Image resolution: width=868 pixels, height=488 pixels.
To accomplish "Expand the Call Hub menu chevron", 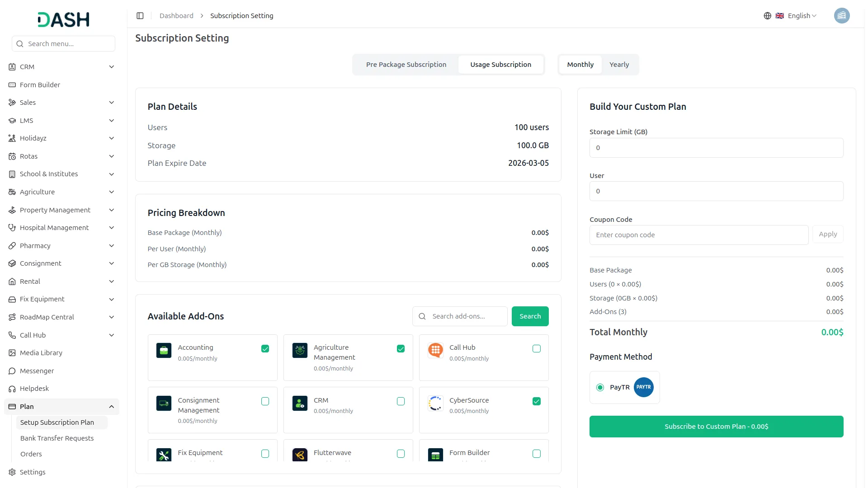I will 111,335.
